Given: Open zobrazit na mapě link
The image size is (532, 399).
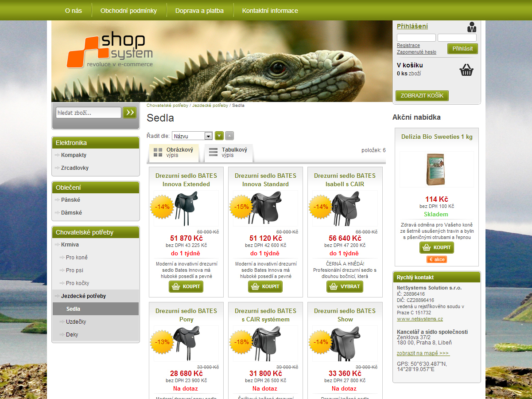Looking at the screenshot, I should pyautogui.click(x=423, y=353).
